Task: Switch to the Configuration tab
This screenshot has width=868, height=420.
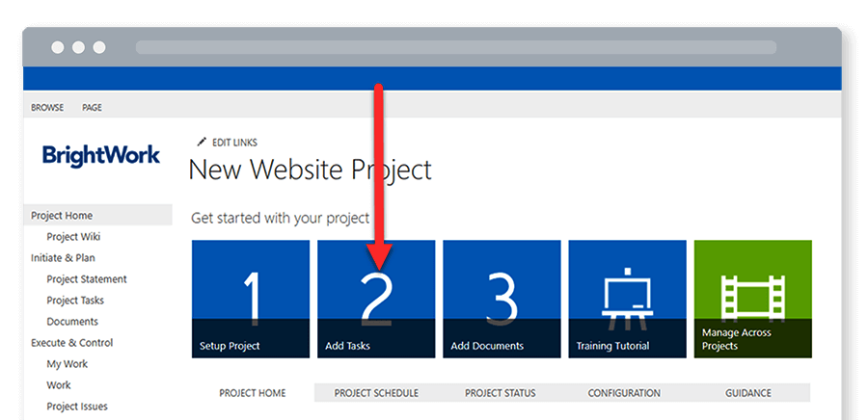Action: coord(624,393)
